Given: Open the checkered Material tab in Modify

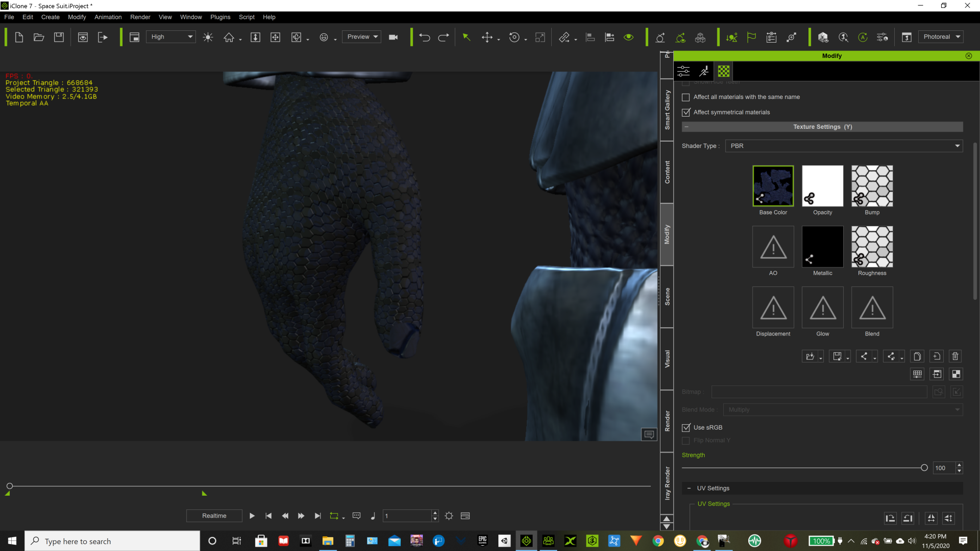Looking at the screenshot, I should [724, 72].
